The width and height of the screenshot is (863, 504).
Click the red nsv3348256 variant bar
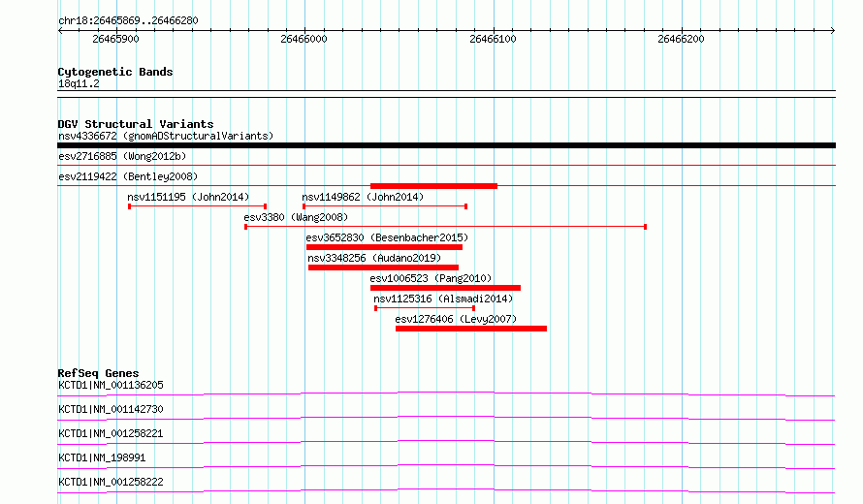pyautogui.click(x=383, y=268)
